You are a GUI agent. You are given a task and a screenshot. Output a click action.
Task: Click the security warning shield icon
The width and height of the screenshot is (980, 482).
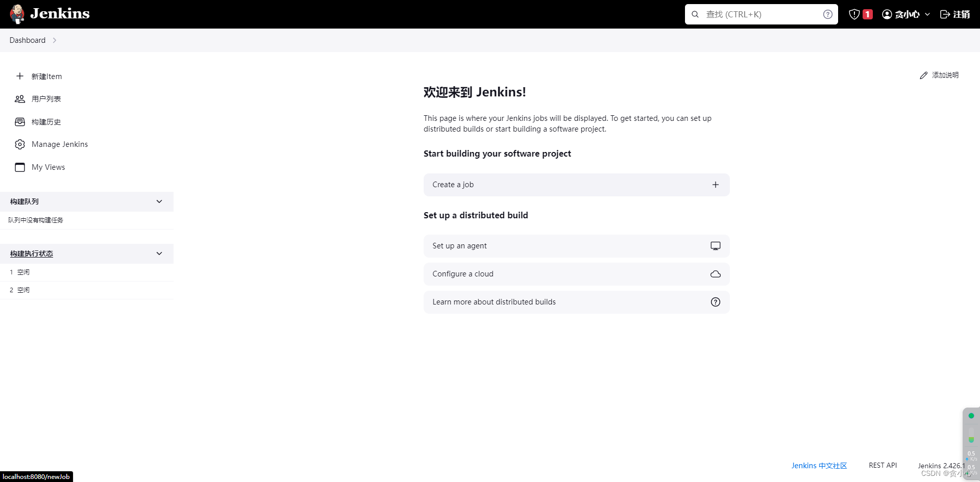tap(854, 14)
